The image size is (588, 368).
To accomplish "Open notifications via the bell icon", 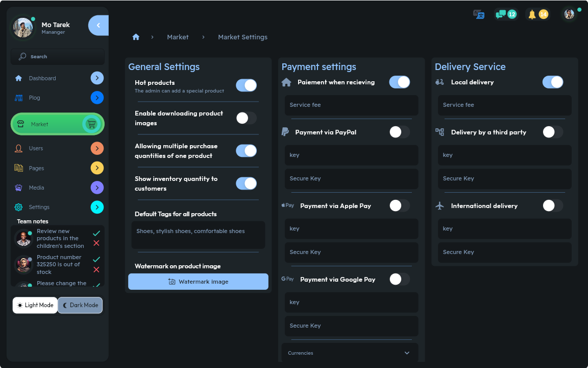I will click(531, 14).
